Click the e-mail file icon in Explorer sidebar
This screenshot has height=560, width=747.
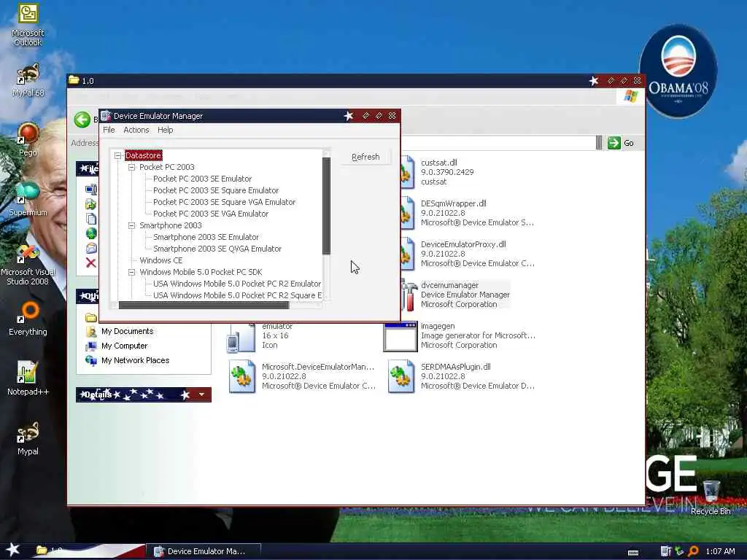pyautogui.click(x=91, y=248)
